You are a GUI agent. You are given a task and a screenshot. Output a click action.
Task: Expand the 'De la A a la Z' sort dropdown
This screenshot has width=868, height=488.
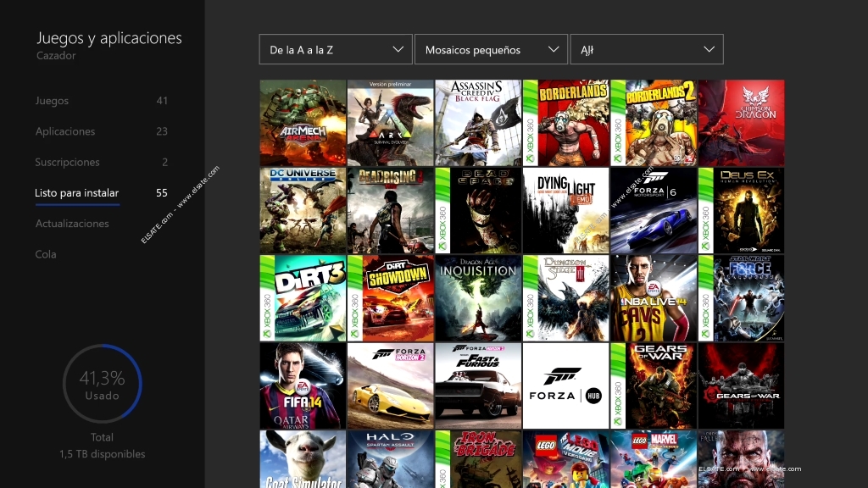(336, 49)
